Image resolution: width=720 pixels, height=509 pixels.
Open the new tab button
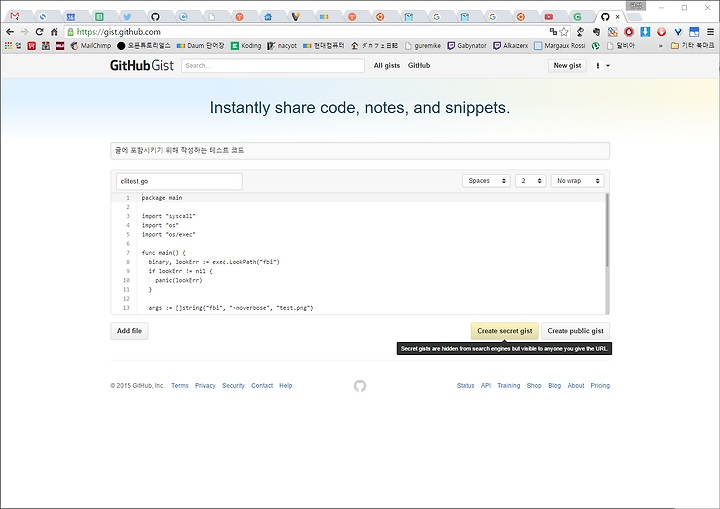pos(634,17)
